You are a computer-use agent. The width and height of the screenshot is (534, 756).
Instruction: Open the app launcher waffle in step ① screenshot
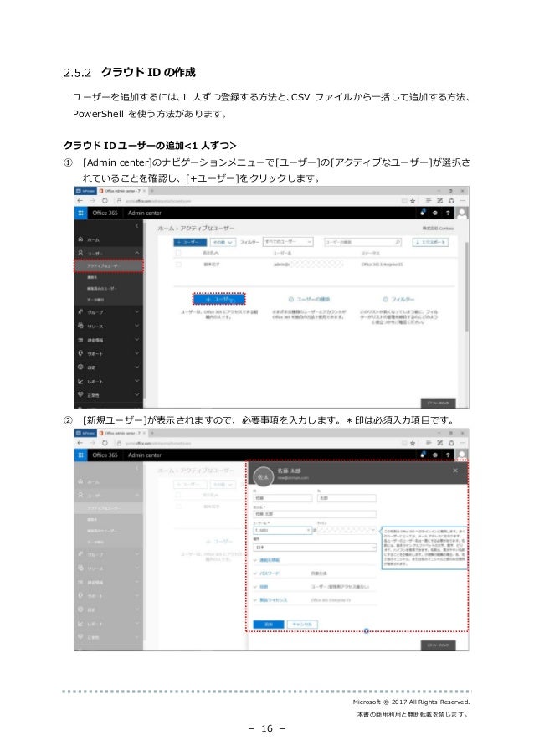click(x=80, y=213)
